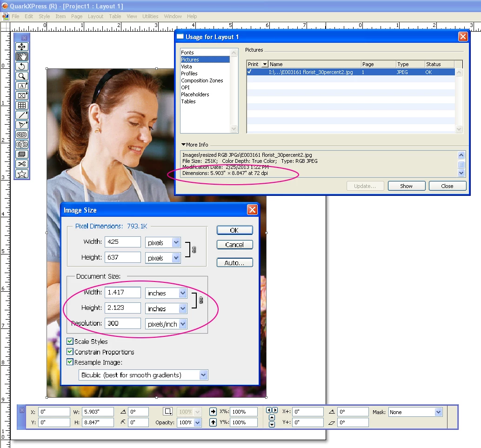This screenshot has width=481, height=448.
Task: Open the Style menu
Action: pyautogui.click(x=44, y=16)
